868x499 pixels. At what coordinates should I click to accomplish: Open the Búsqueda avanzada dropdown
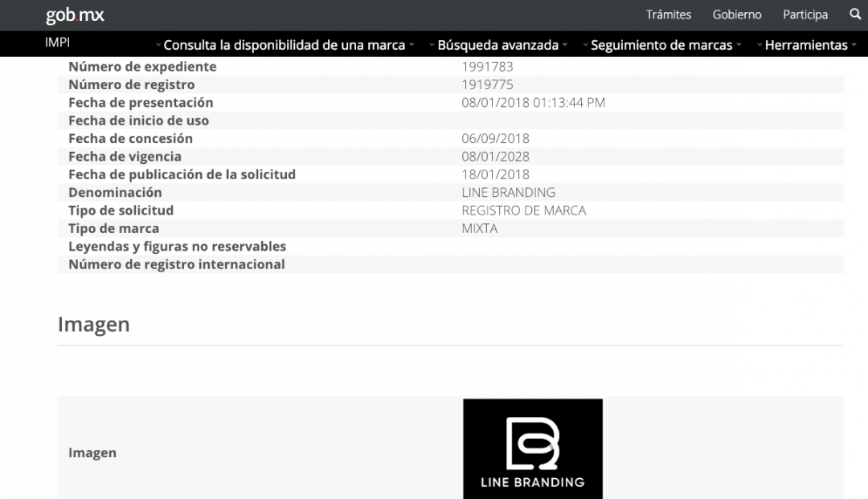tap(498, 45)
